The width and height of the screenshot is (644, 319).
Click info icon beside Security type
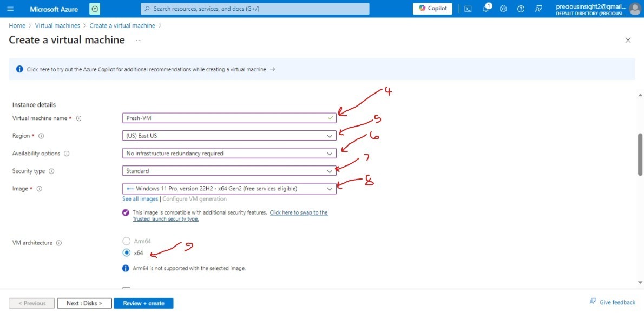pyautogui.click(x=52, y=171)
